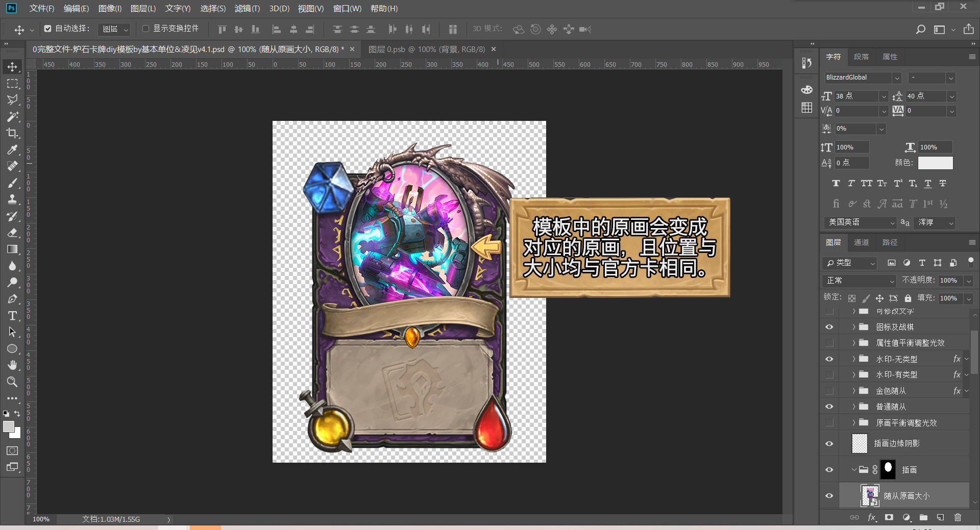Image resolution: width=980 pixels, height=530 pixels.
Task: Select the Clone Stamp tool
Action: coord(12,199)
